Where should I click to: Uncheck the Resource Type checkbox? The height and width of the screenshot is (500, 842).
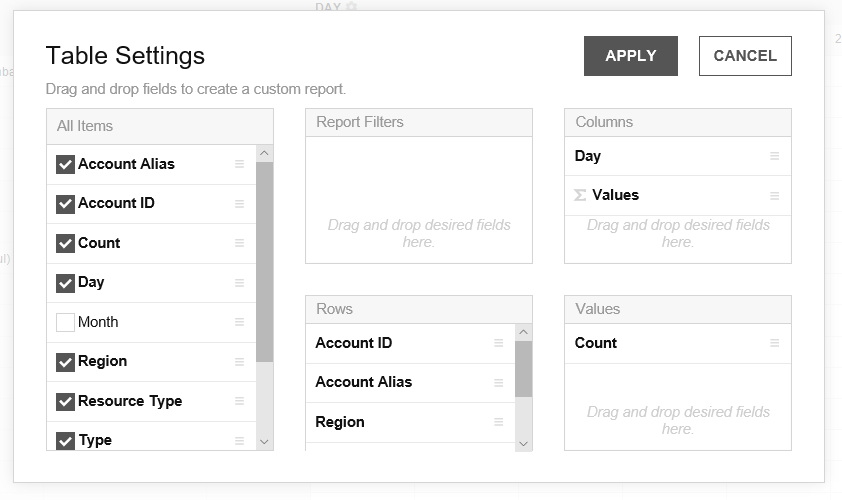tap(66, 401)
